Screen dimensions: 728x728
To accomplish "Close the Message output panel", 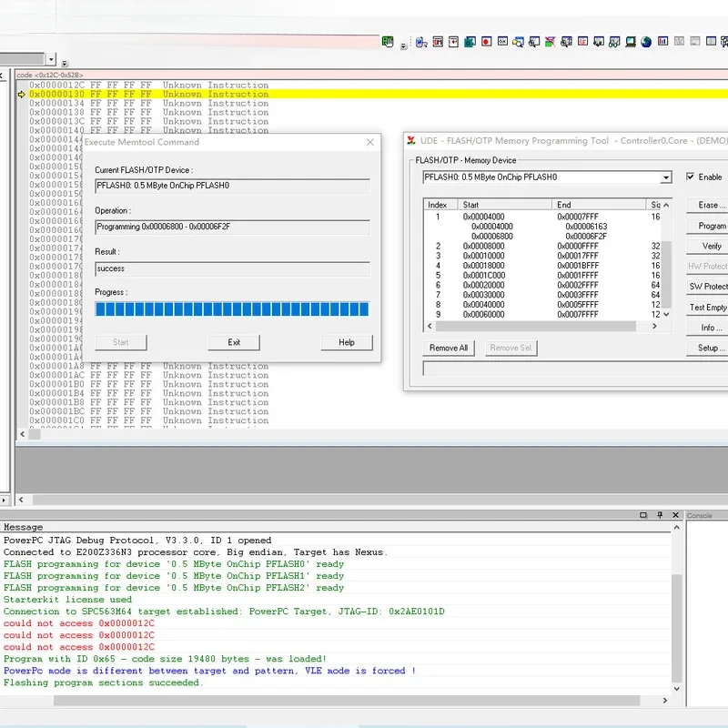I will (675, 515).
